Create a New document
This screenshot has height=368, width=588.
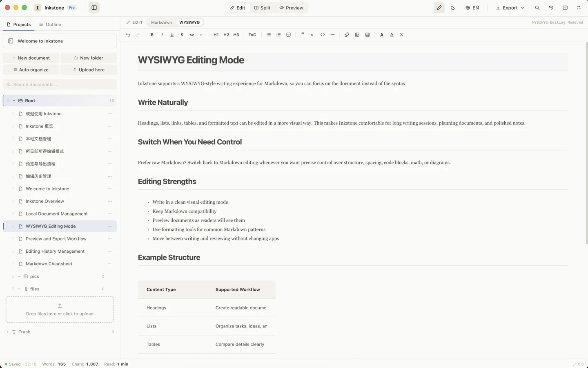31,58
